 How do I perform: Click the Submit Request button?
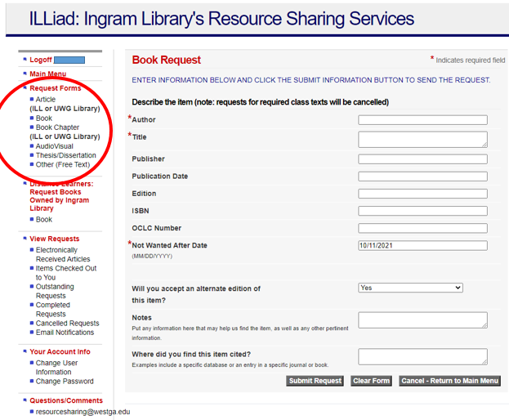[315, 381]
